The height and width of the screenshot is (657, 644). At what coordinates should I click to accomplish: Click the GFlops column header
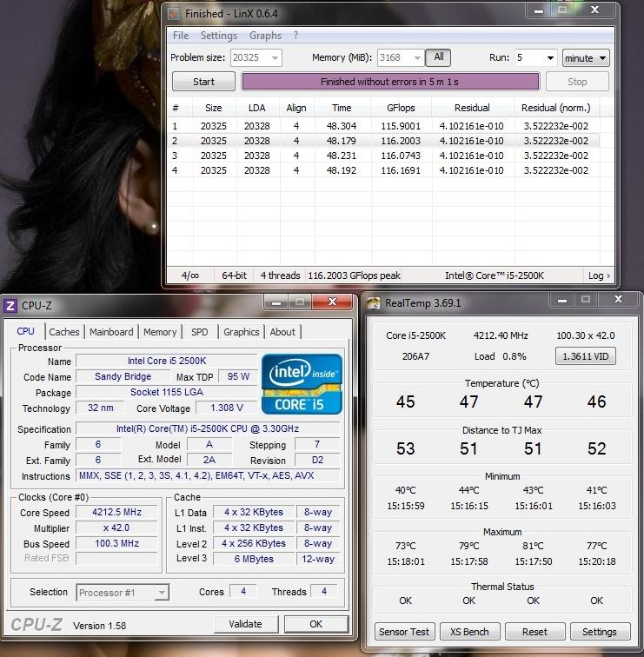pos(401,108)
